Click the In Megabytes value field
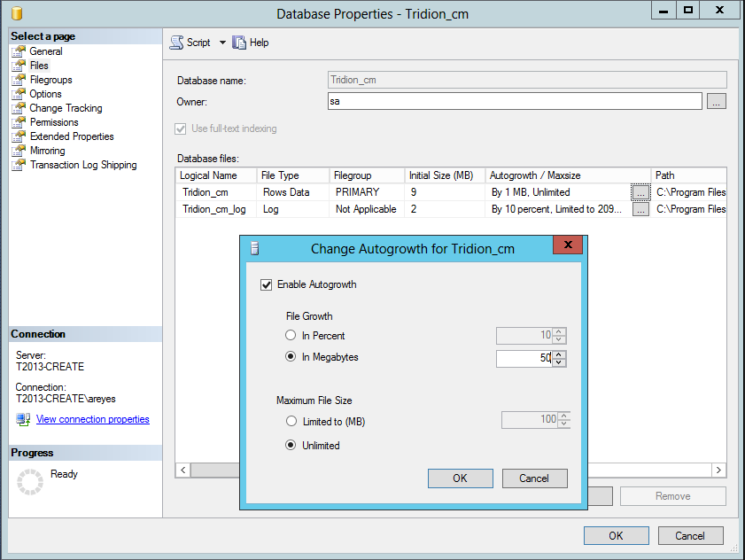Image resolution: width=745 pixels, height=560 pixels. 524,358
